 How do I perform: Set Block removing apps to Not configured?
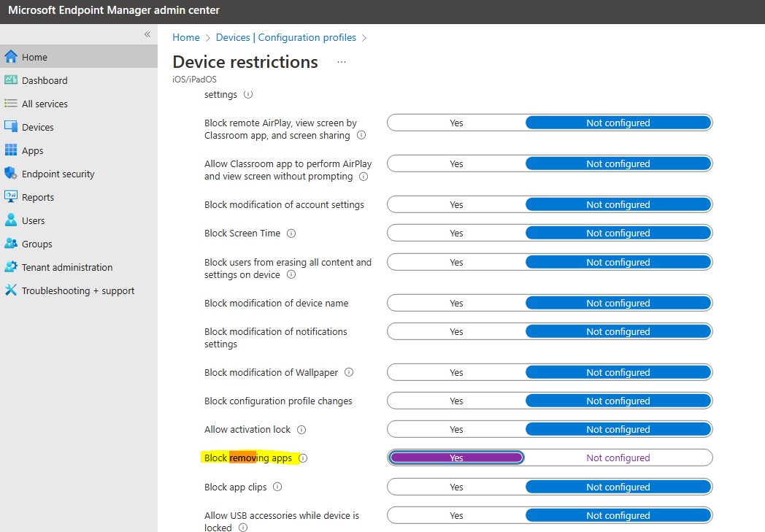(618, 458)
